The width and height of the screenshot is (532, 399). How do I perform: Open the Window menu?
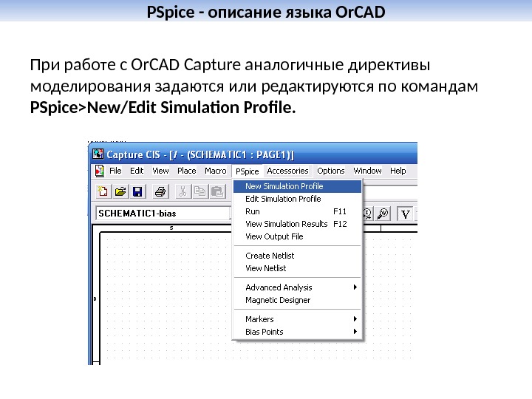coord(367,171)
